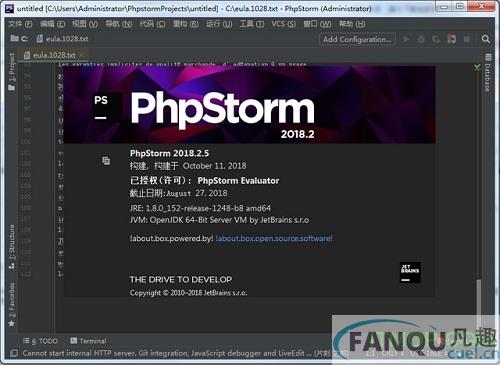Click the PhpStorm 2018.2.5 version text

pyautogui.click(x=169, y=153)
